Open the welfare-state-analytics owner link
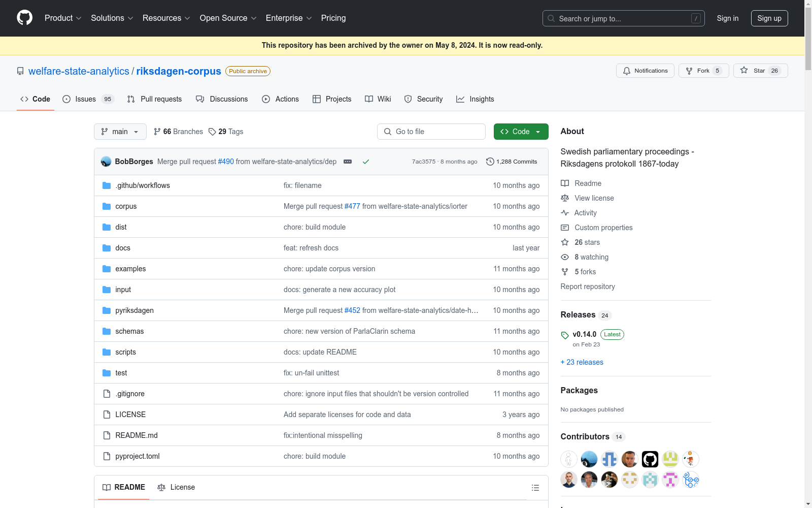The width and height of the screenshot is (812, 508). pos(79,71)
